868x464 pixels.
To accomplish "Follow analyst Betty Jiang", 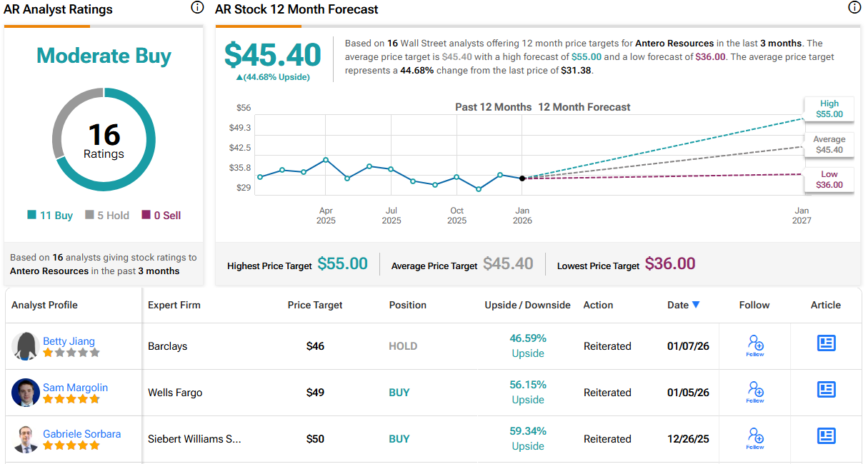I will [x=755, y=346].
